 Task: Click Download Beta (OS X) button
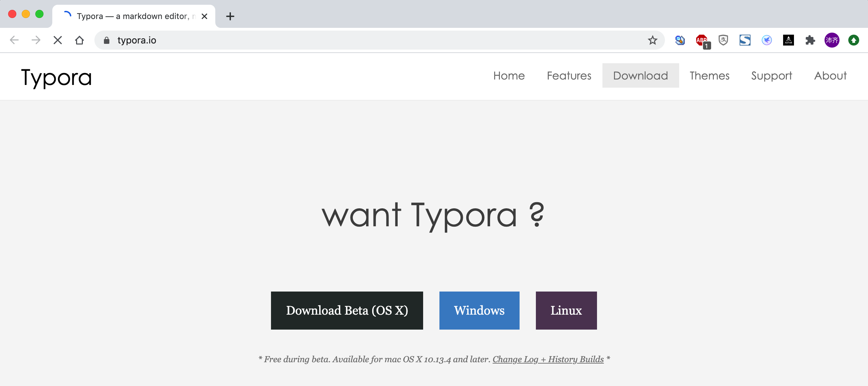point(347,310)
